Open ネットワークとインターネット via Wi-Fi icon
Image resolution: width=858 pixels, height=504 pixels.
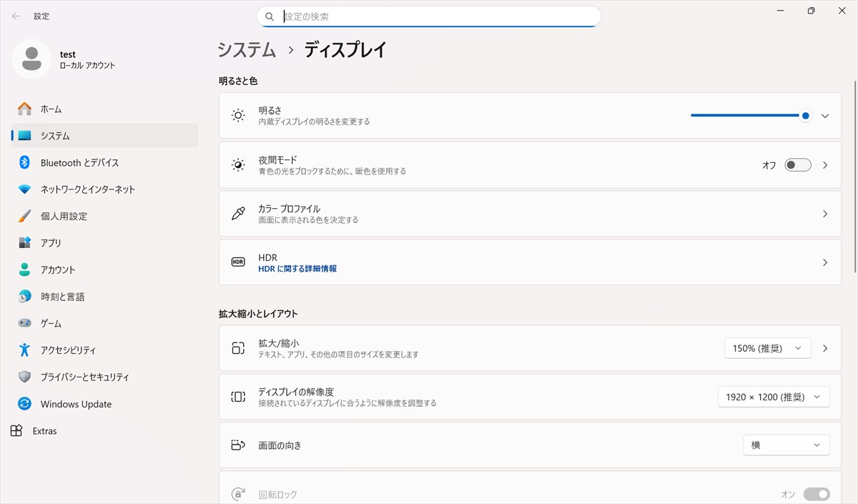(x=25, y=189)
